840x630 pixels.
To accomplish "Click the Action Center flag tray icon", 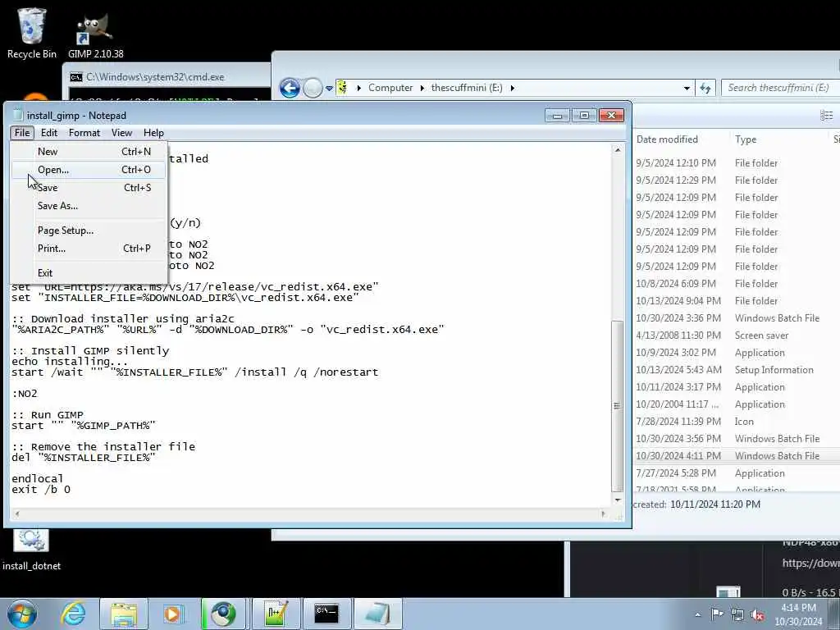I will tap(716, 614).
